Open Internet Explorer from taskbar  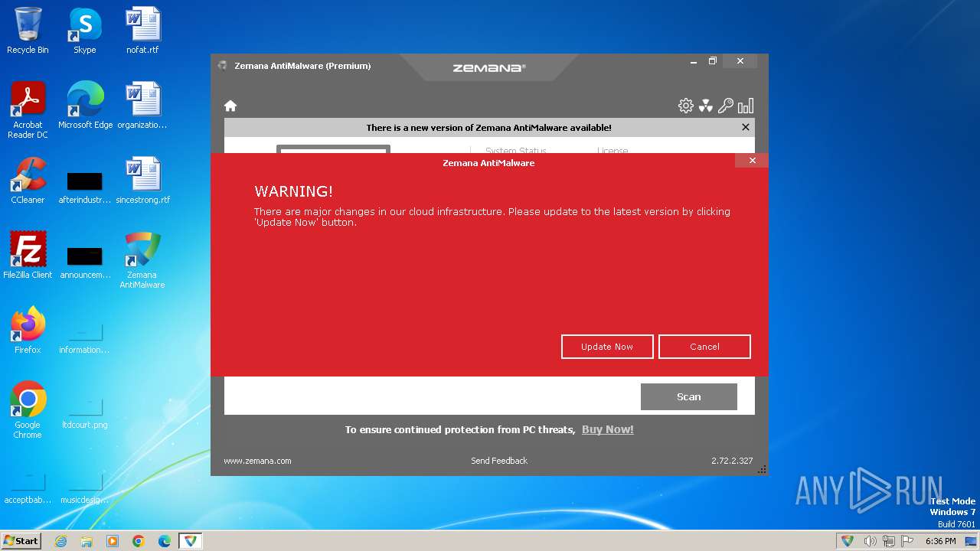(61, 541)
